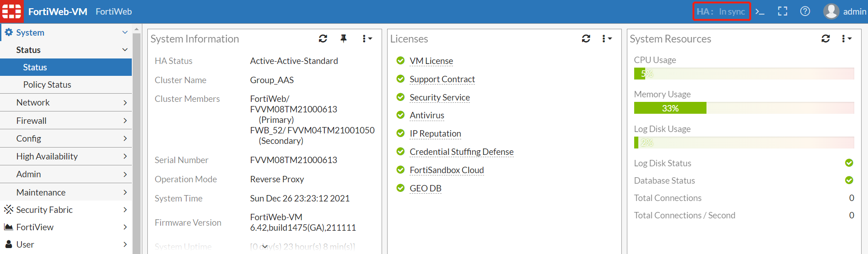Image resolution: width=868 pixels, height=254 pixels.
Task: Open the help question mark icon
Action: (x=805, y=11)
